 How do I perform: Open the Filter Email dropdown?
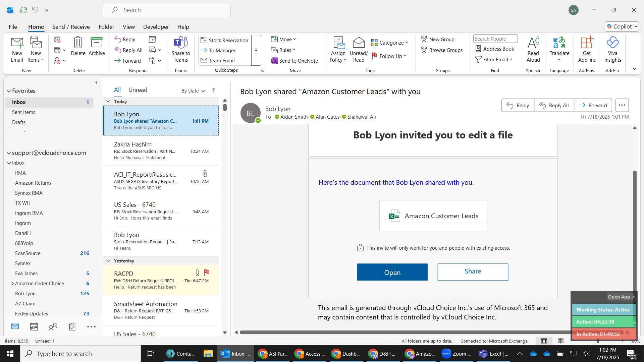(494, 59)
